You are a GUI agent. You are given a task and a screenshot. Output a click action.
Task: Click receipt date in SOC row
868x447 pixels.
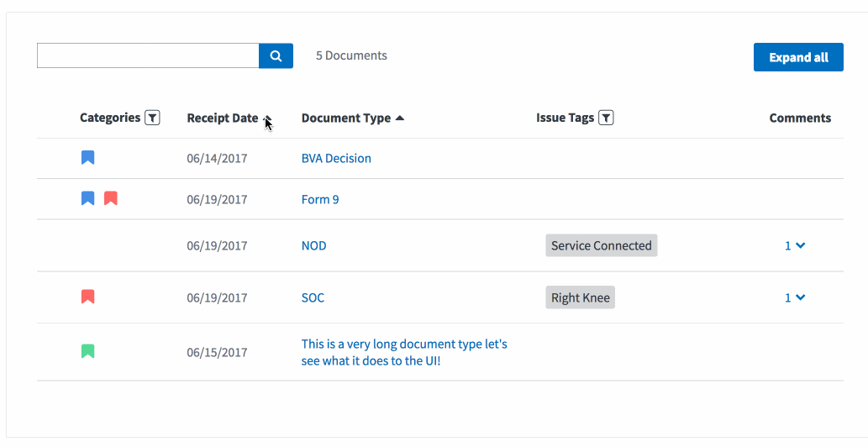[x=217, y=297]
